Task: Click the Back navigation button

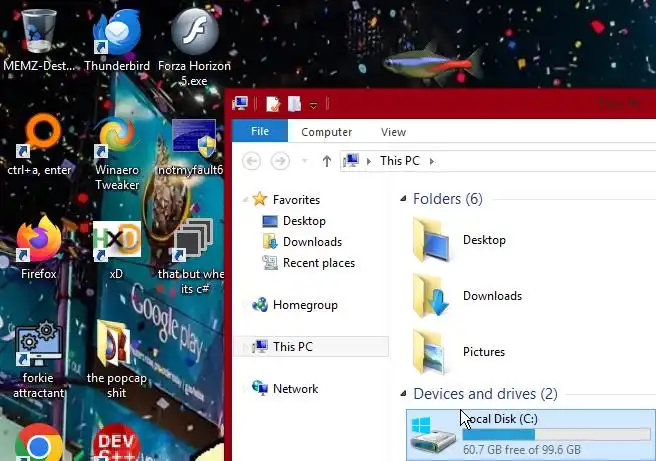Action: 251,161
